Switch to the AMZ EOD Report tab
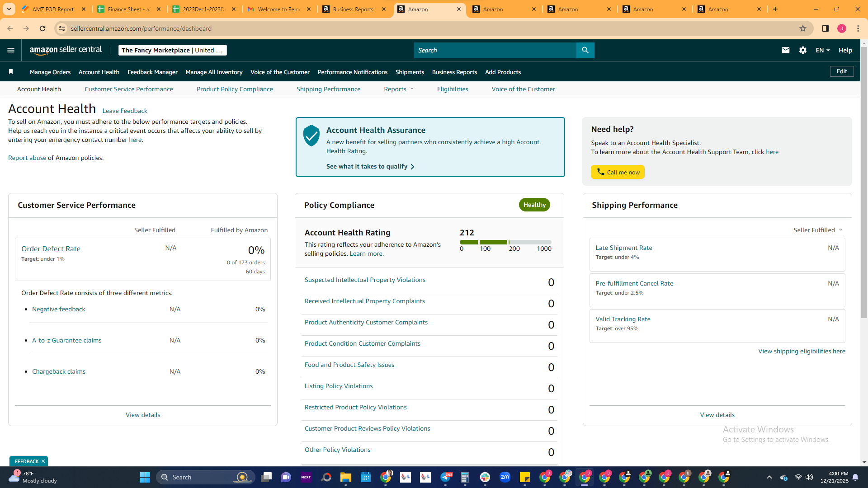This screenshot has height=488, width=868. tap(53, 9)
